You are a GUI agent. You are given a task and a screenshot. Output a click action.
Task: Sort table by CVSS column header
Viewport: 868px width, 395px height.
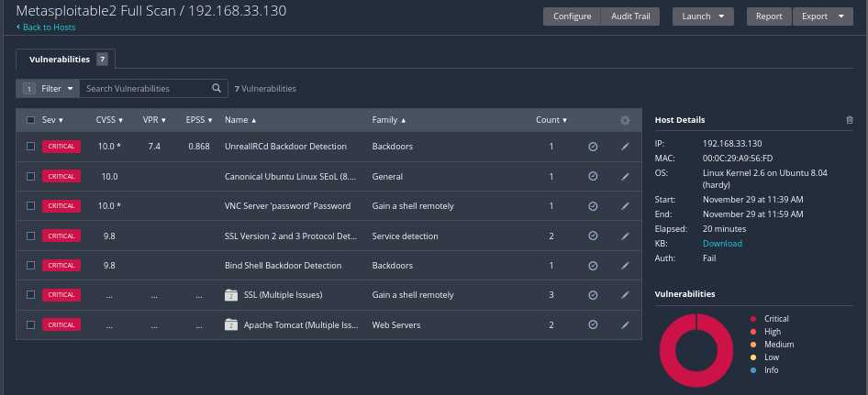click(x=107, y=120)
